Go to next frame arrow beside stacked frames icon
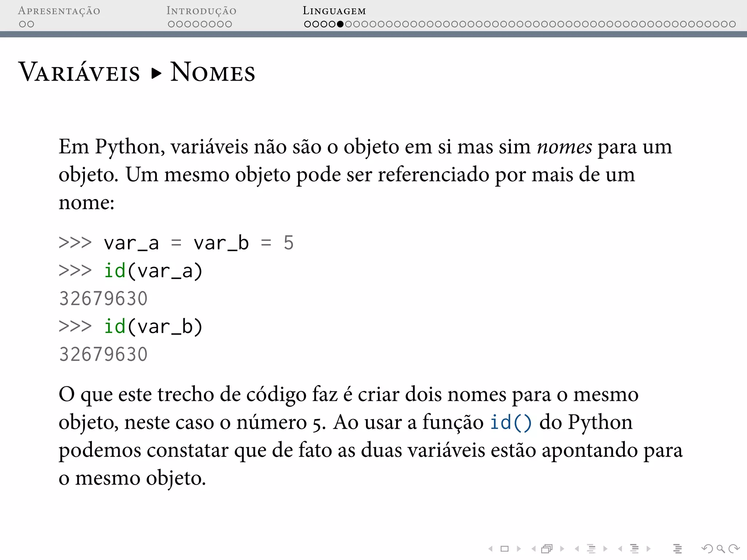The image size is (747, 560). [x=562, y=548]
